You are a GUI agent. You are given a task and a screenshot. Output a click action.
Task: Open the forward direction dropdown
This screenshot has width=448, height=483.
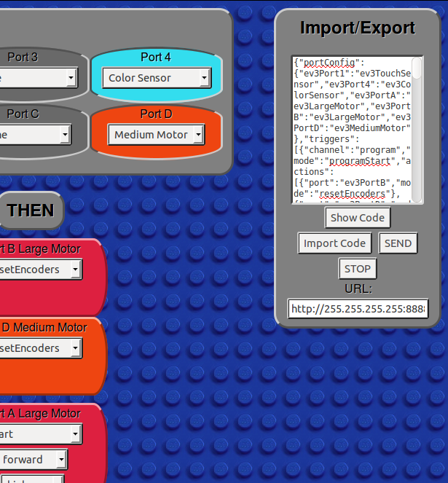[x=34, y=460]
